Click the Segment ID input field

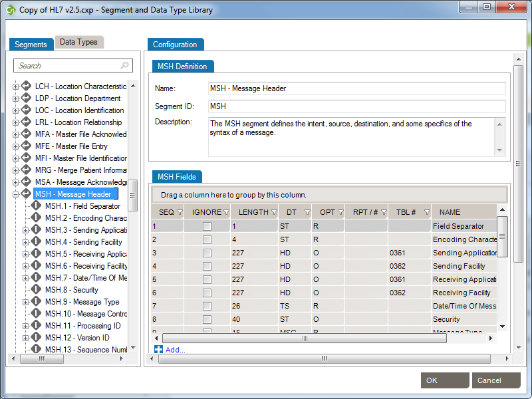tap(357, 106)
